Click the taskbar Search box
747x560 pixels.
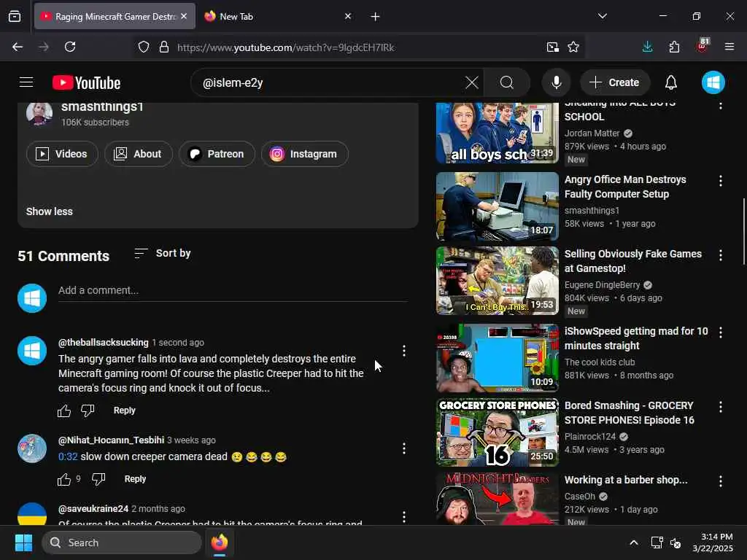(122, 542)
